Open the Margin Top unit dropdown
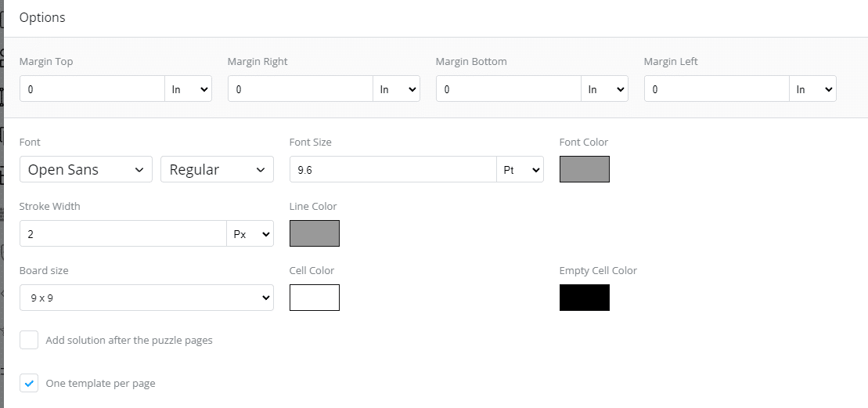Viewport: 868px width, 408px height. click(x=188, y=88)
